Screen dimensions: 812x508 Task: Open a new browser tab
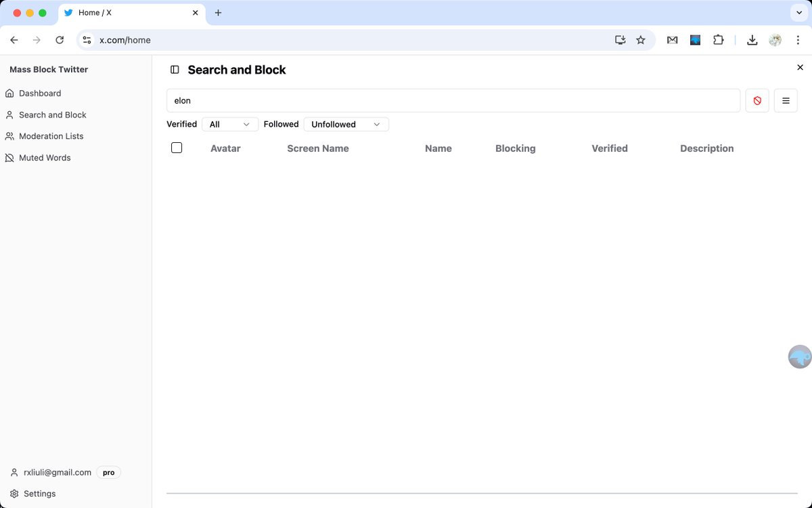[x=218, y=13]
